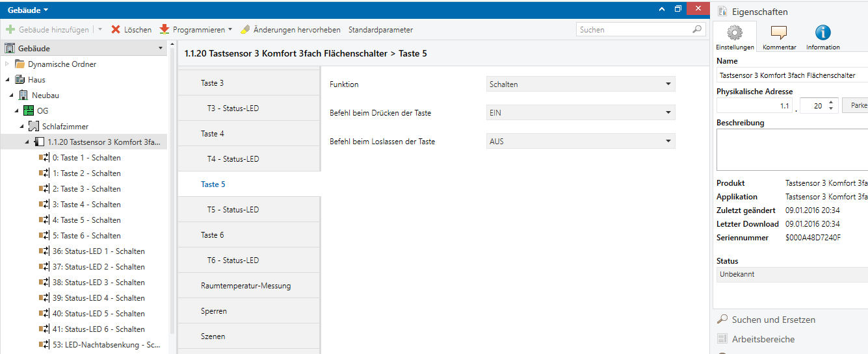868x354 pixels.
Task: Open the Information tab icon
Action: (822, 37)
